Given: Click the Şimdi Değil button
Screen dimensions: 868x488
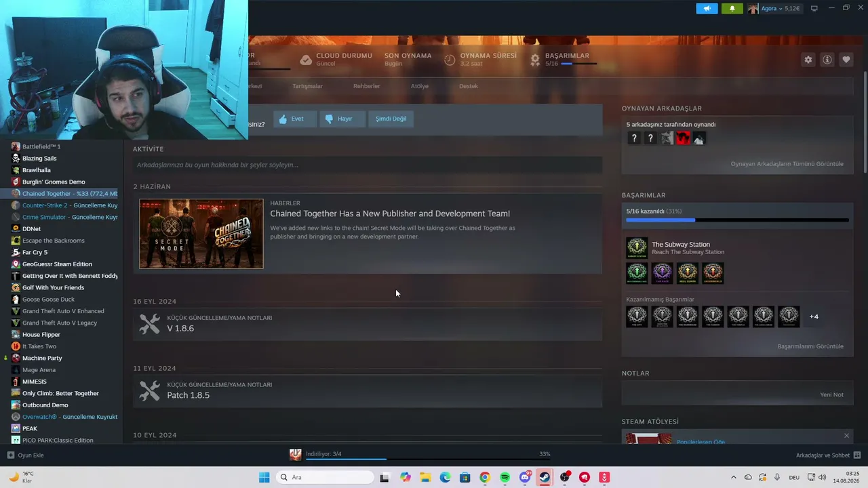Looking at the screenshot, I should (x=391, y=119).
